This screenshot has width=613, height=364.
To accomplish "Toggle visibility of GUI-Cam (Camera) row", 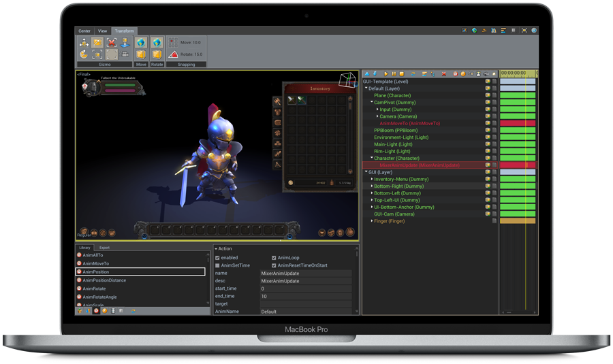I will (488, 214).
